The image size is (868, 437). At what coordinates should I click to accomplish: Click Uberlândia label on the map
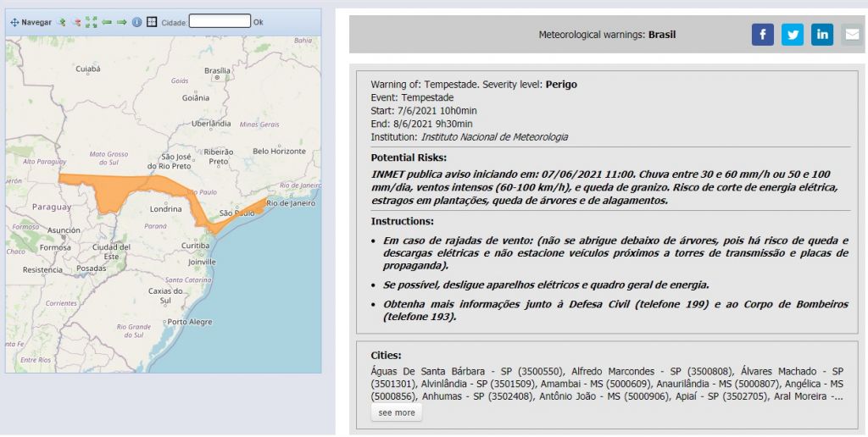click(211, 124)
